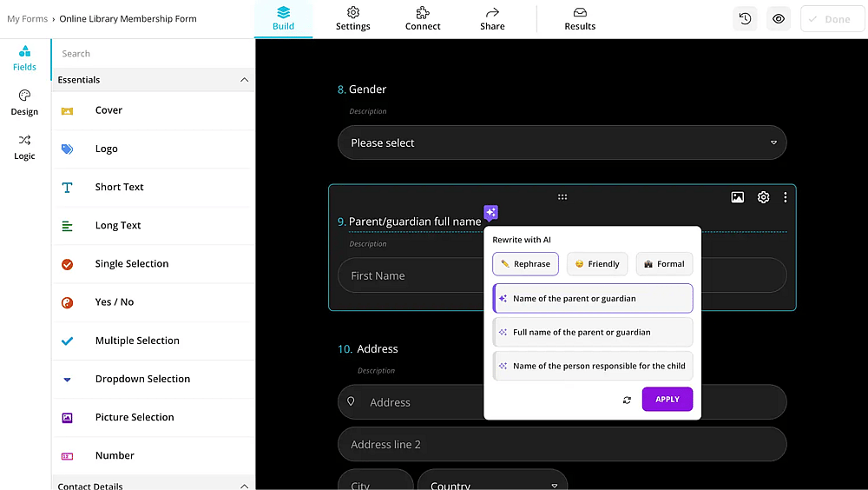The width and height of the screenshot is (868, 490).
Task: Edit the Gender question title
Action: (367, 89)
